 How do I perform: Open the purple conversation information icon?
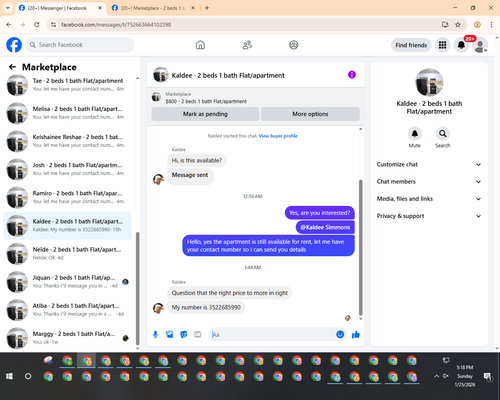point(352,75)
